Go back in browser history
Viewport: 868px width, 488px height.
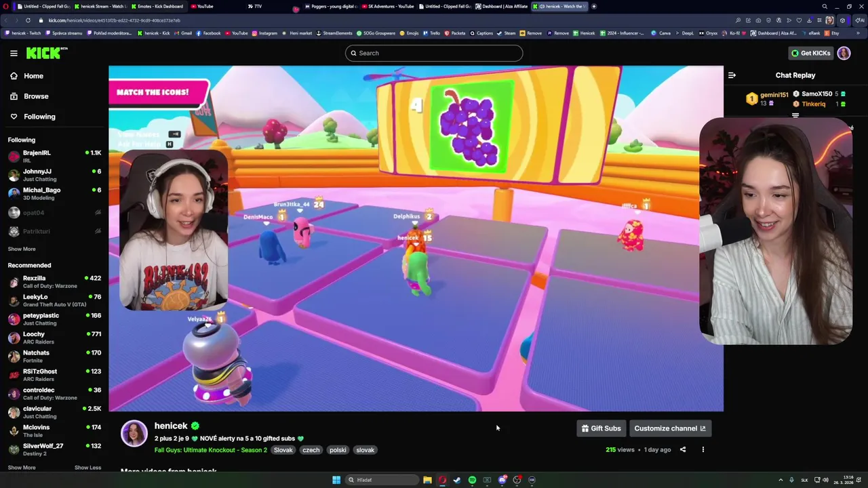coord(6,20)
